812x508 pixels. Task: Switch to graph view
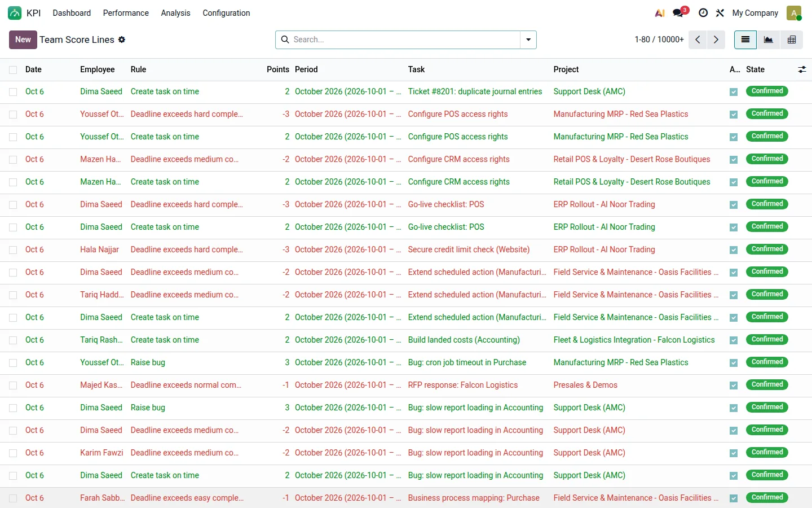(769, 40)
